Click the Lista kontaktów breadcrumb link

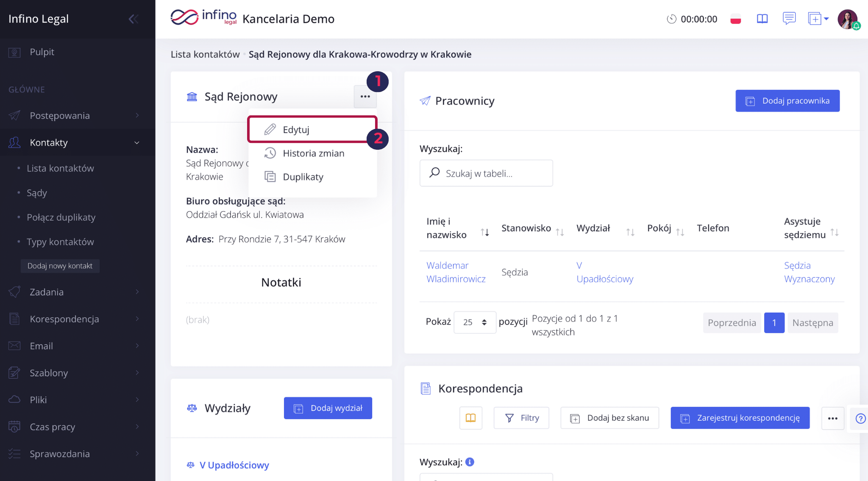tap(205, 54)
